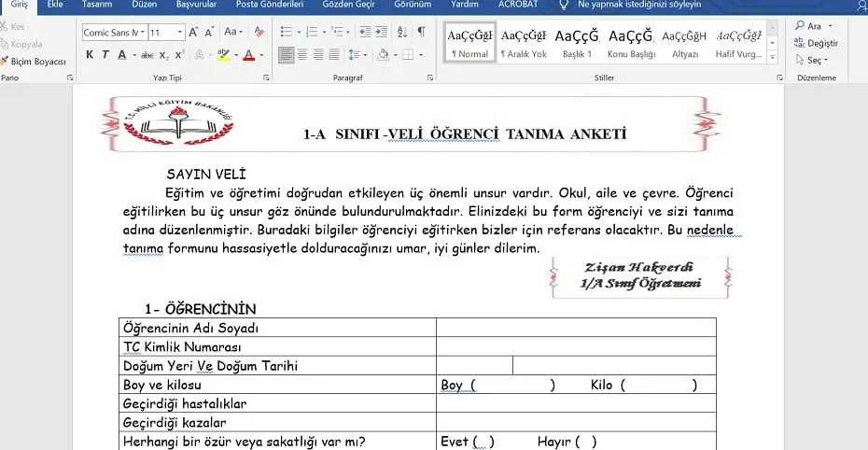Switch to the Gözden Geçir tab
868x450 pixels.
[x=349, y=5]
